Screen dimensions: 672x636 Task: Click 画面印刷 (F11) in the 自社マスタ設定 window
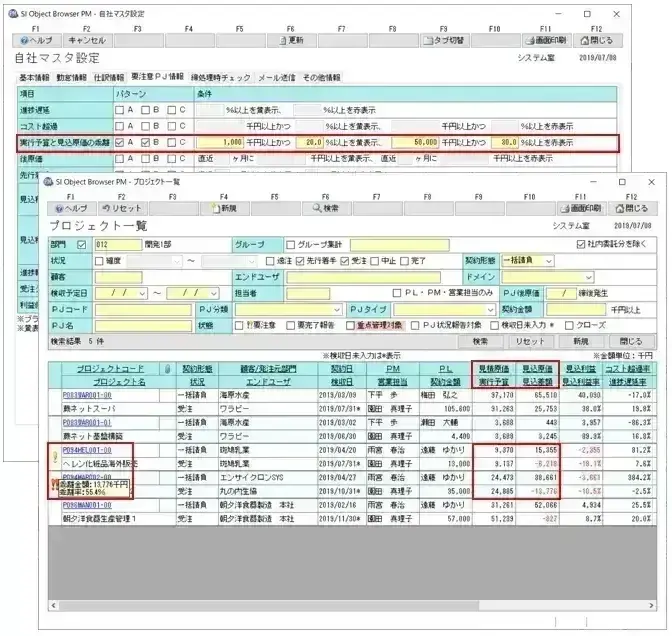click(x=546, y=40)
